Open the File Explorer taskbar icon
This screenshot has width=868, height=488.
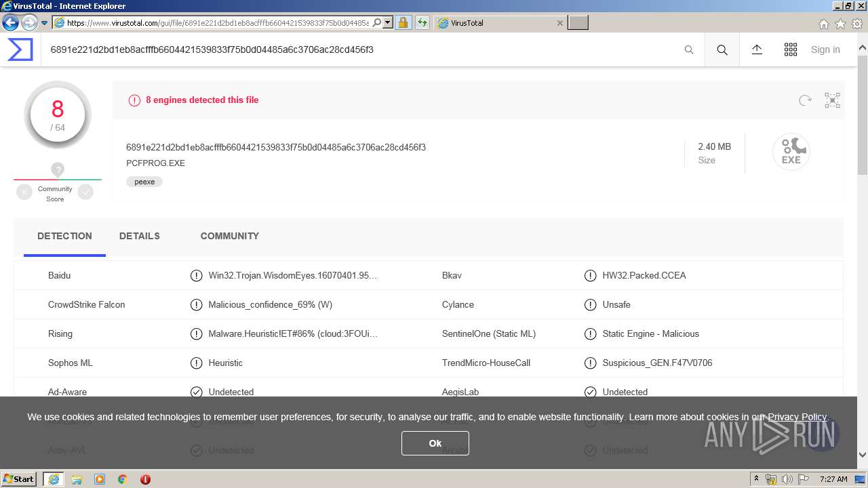77,479
